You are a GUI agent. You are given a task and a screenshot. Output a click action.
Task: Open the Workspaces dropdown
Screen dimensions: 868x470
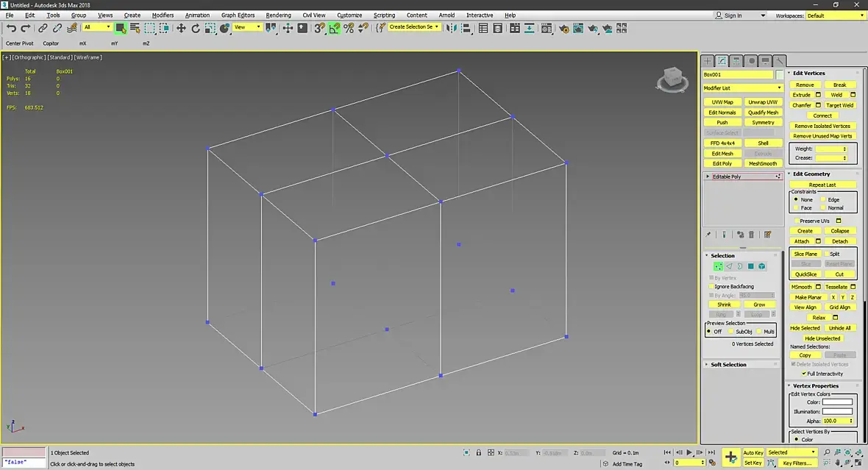point(835,15)
